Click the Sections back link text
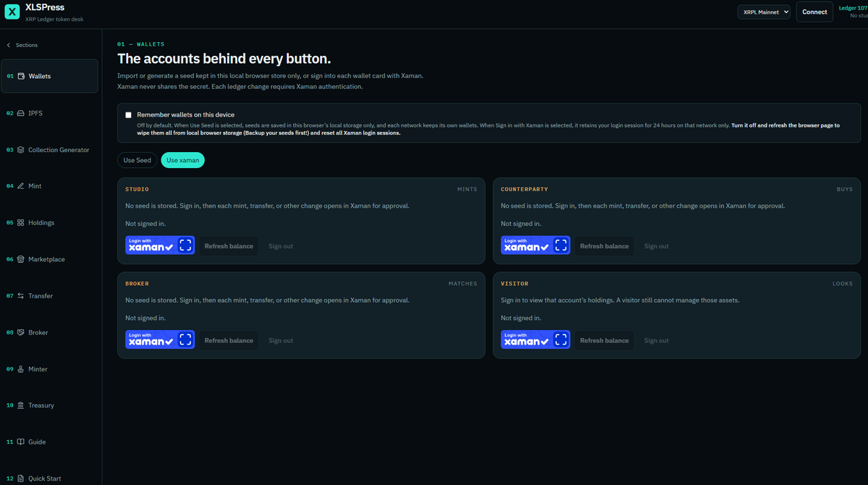The width and height of the screenshot is (868, 485). 27,45
